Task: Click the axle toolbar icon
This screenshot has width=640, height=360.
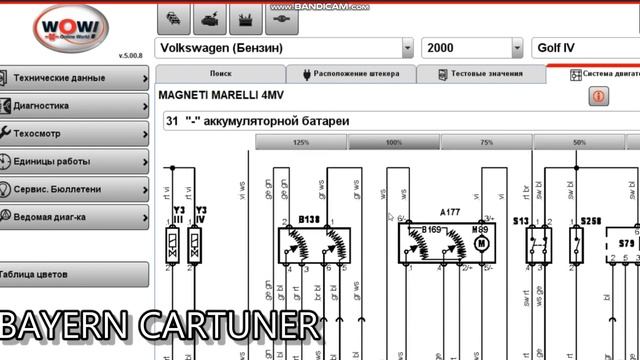Action: point(282,19)
